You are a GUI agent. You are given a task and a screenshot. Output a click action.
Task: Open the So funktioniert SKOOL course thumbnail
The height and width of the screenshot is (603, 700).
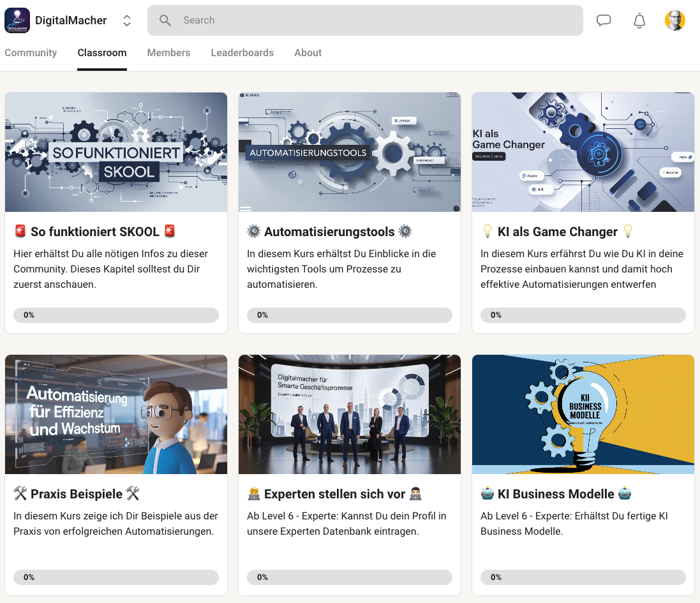[x=116, y=153]
